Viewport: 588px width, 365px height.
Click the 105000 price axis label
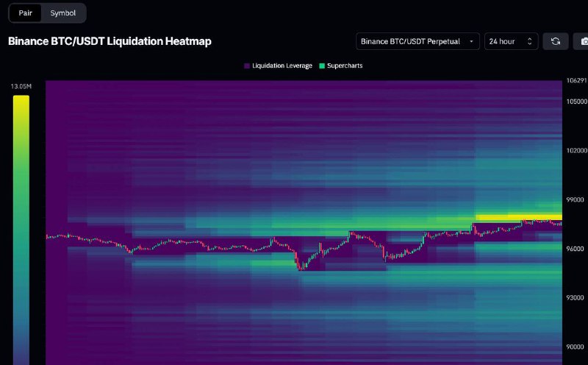[577, 102]
